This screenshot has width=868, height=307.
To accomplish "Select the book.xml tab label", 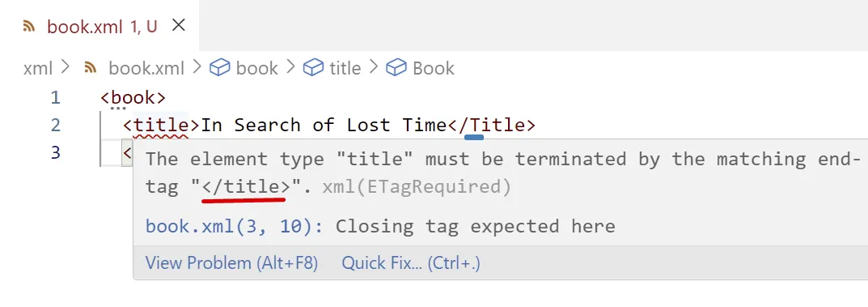I will coord(85,27).
